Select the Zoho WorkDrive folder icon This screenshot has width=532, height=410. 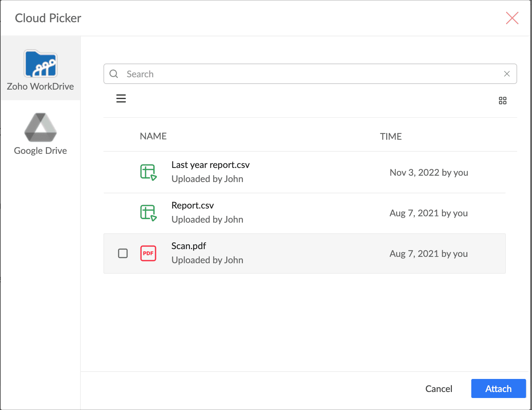click(41, 64)
